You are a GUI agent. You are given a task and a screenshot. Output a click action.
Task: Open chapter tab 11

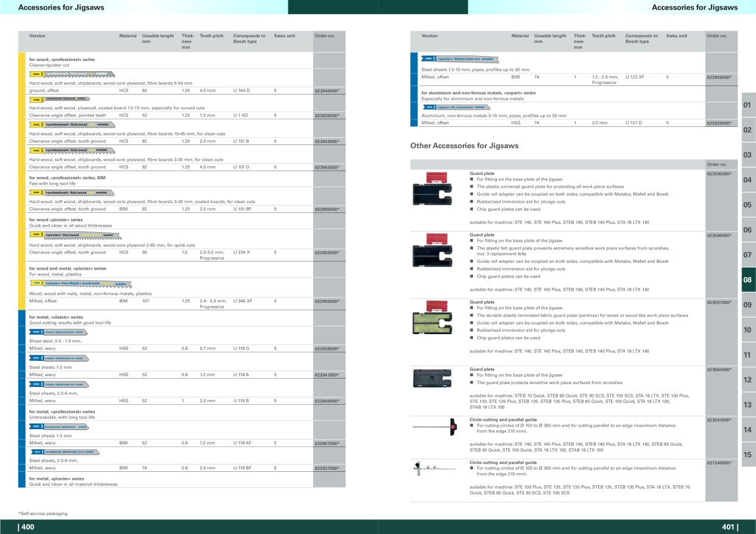tap(747, 355)
